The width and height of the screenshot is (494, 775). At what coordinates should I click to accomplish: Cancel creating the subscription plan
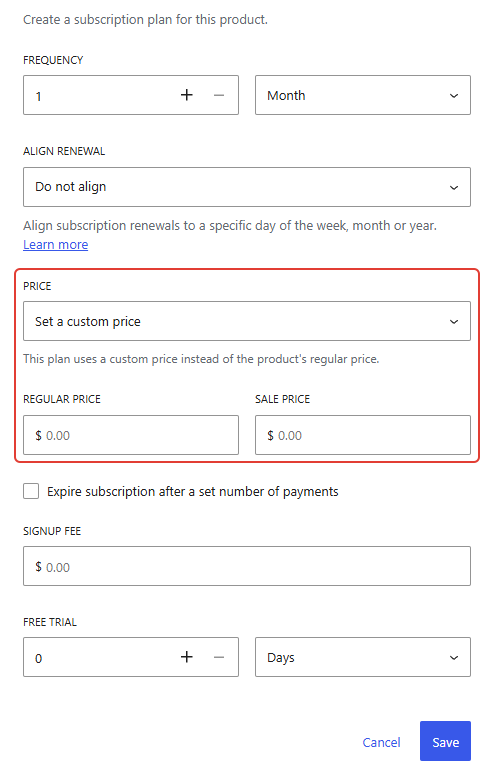(381, 742)
